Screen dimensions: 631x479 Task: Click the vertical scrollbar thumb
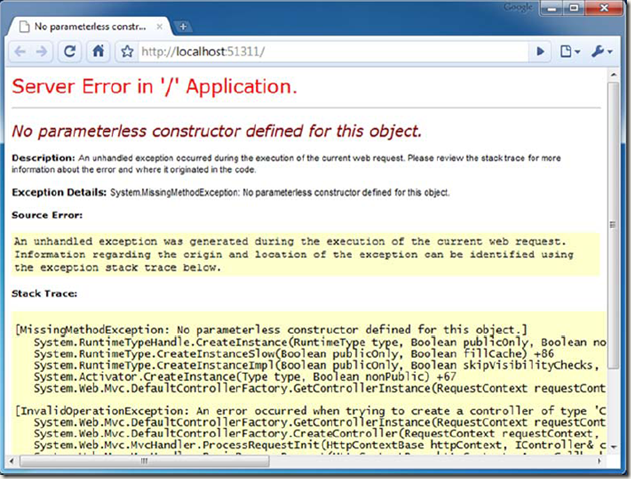coord(613,225)
